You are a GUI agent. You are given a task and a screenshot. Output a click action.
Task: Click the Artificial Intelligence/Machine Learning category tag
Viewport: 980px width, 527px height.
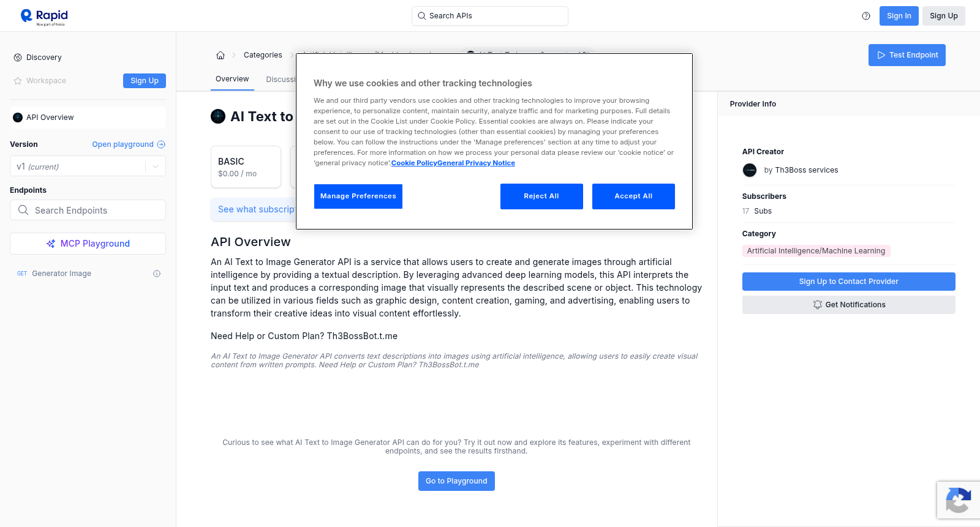click(816, 251)
